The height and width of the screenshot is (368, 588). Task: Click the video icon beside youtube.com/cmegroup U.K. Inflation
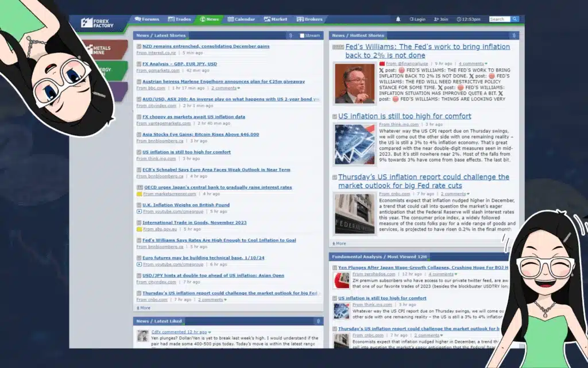pos(139,212)
